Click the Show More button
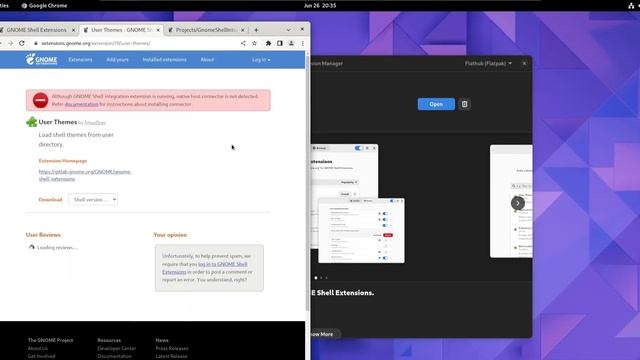 (324, 334)
